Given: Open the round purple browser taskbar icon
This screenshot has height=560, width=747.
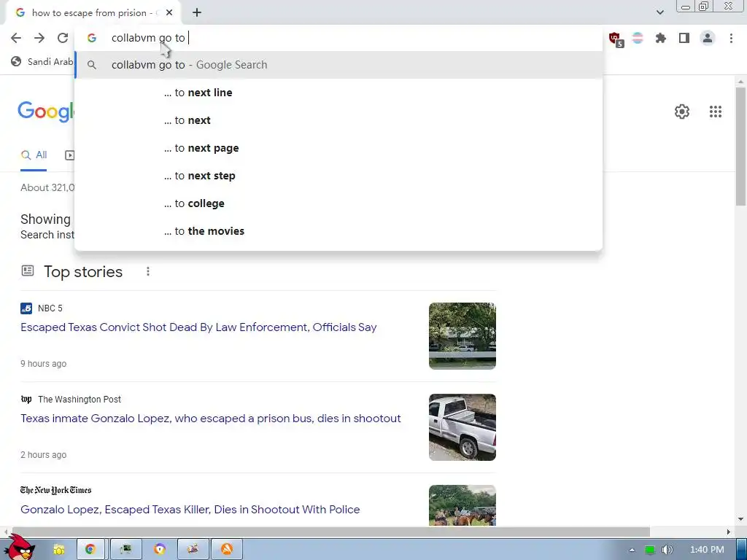Looking at the screenshot, I should point(160,550).
